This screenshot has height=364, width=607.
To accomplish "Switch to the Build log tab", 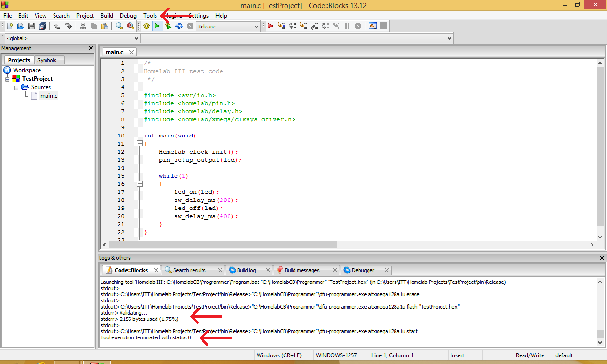I will click(246, 270).
